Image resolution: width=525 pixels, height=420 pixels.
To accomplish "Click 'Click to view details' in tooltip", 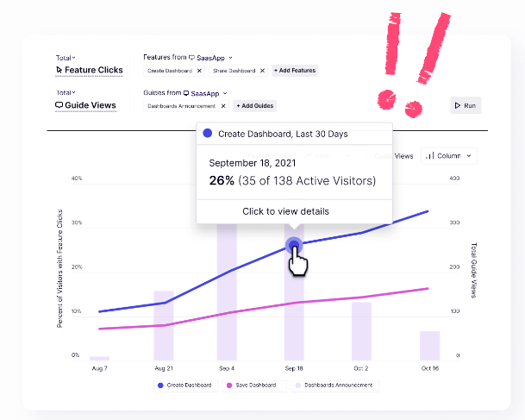I will [285, 211].
